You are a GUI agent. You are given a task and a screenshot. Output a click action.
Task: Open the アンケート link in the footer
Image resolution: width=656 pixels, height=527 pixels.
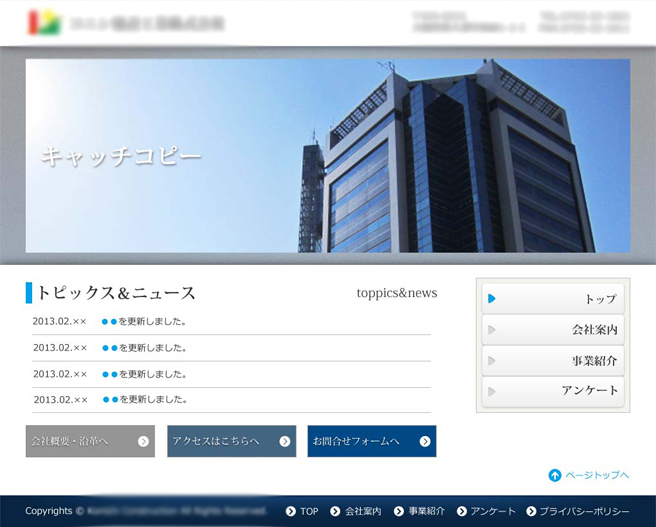point(493,511)
